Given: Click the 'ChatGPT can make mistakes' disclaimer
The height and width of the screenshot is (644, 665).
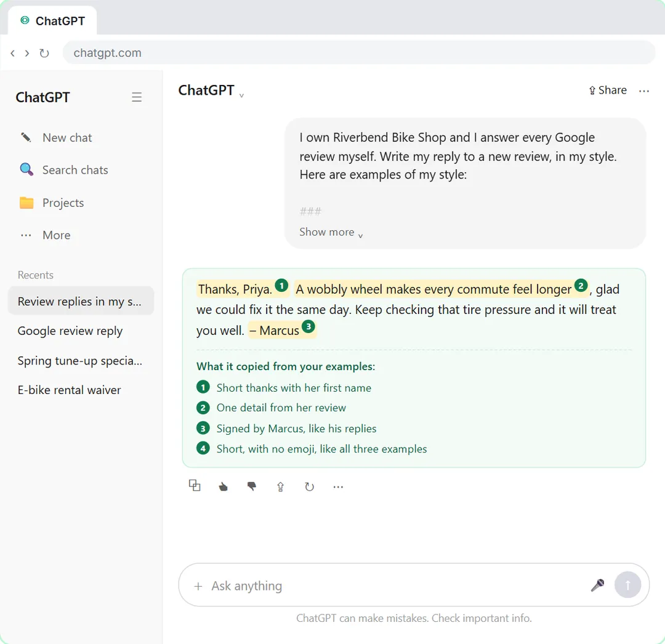Looking at the screenshot, I should [x=414, y=618].
